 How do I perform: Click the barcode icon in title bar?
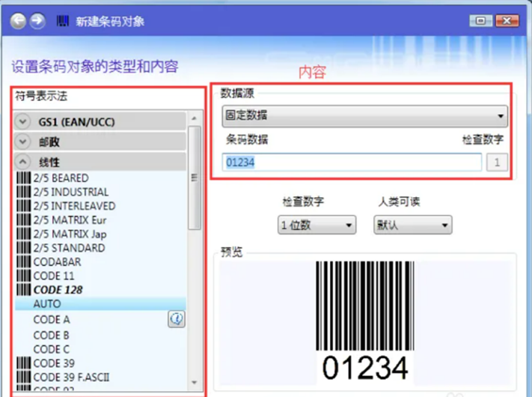click(x=62, y=21)
